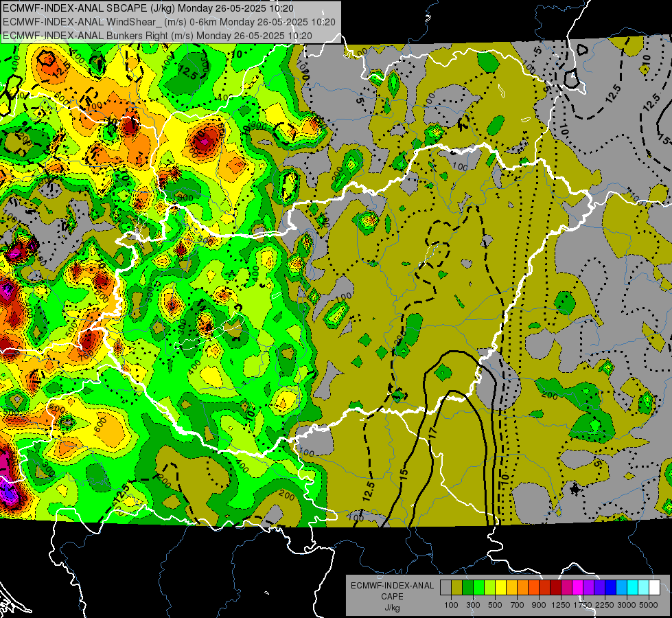Click the 2250 tick label in the legend

coord(605,605)
